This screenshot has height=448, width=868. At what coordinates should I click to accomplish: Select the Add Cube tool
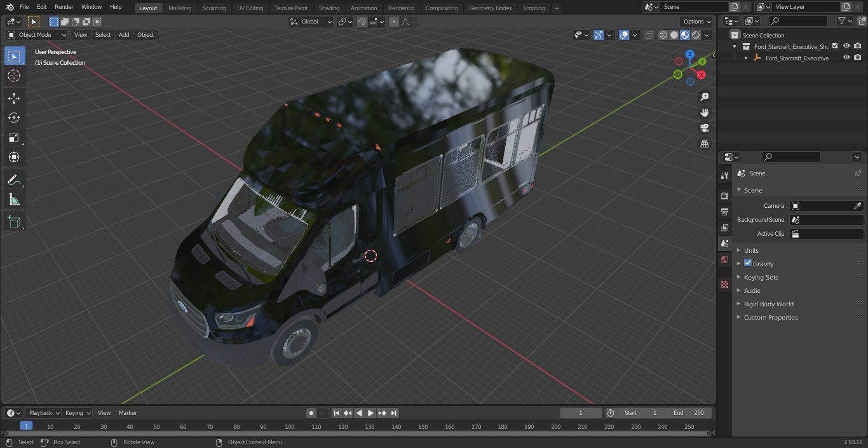[14, 222]
